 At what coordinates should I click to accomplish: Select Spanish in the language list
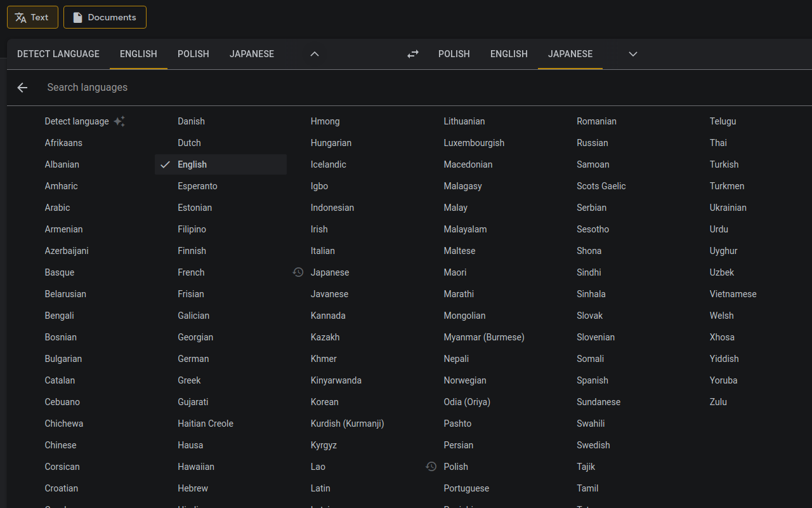coord(593,380)
